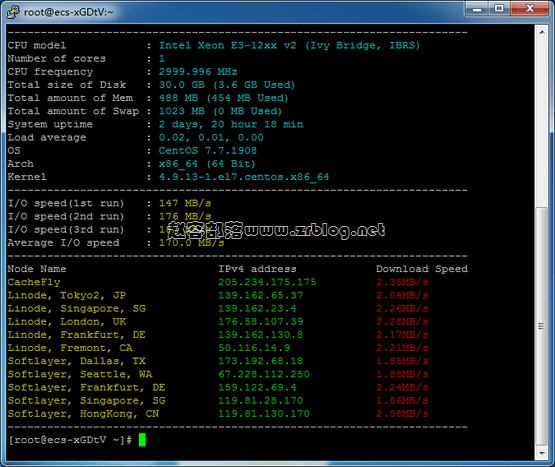The height and width of the screenshot is (467, 555).
Task: Click the CPU model Intel Xeon value
Action: [x=289, y=46]
